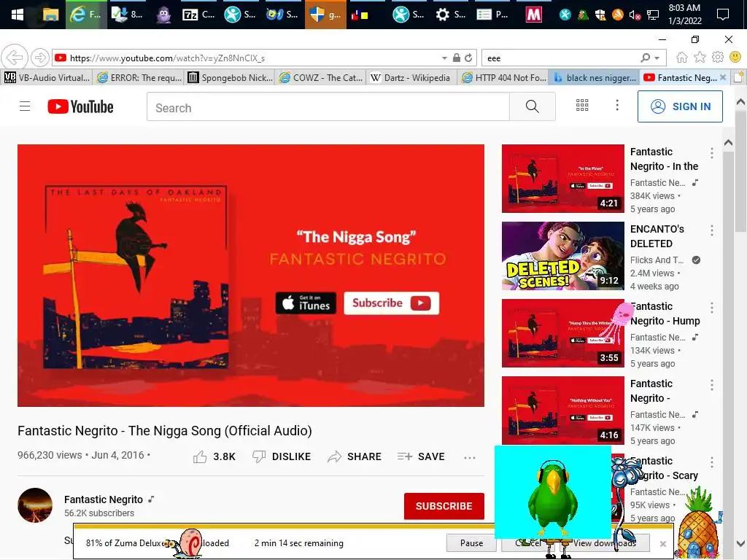
Task: Like the video with thumbs up
Action: [200, 456]
